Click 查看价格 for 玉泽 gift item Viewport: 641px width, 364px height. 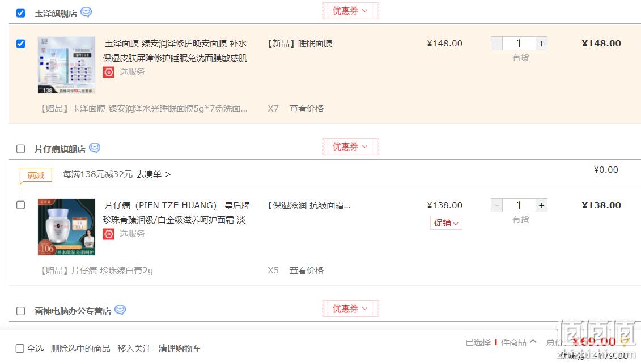point(307,108)
